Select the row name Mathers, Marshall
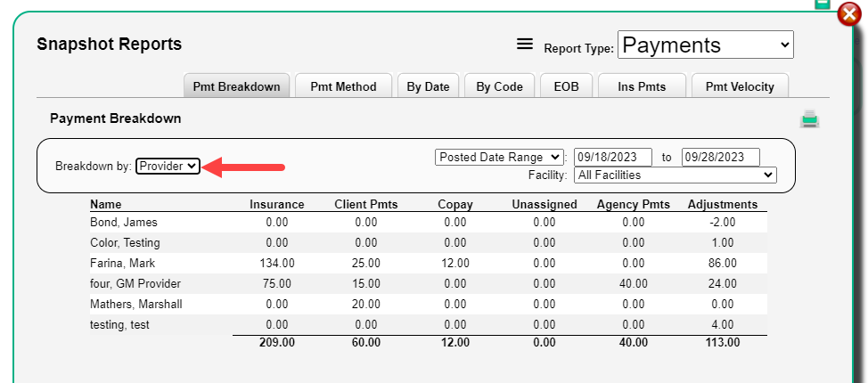The height and width of the screenshot is (383, 868). (136, 305)
